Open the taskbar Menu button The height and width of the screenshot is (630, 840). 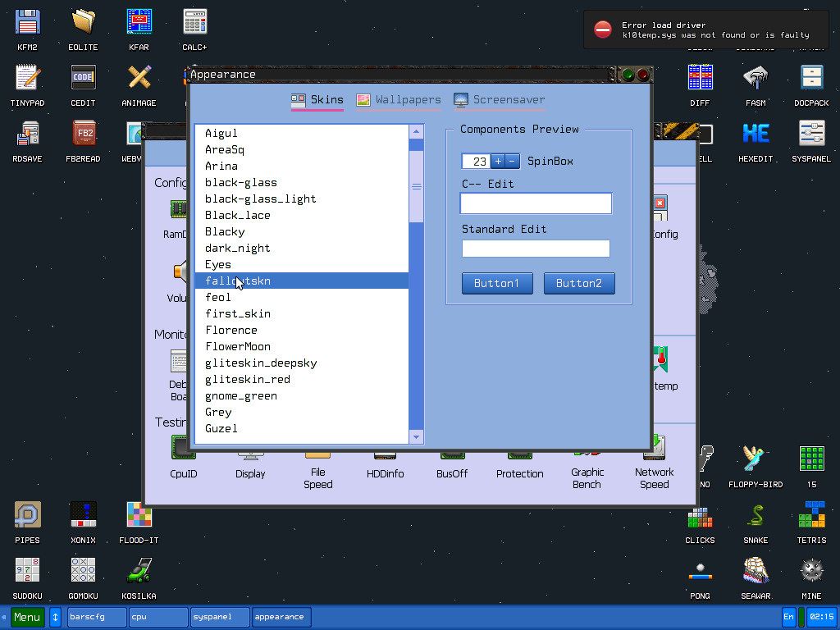point(27,617)
